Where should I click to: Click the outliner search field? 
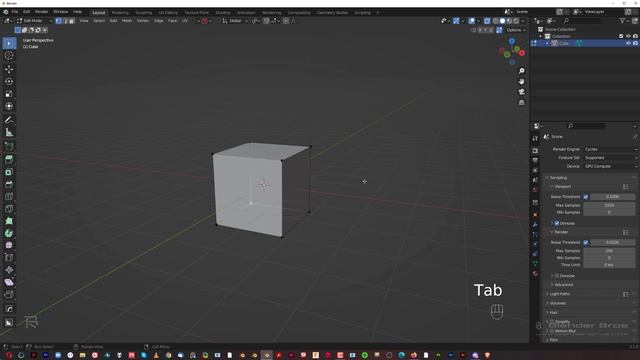click(x=582, y=21)
